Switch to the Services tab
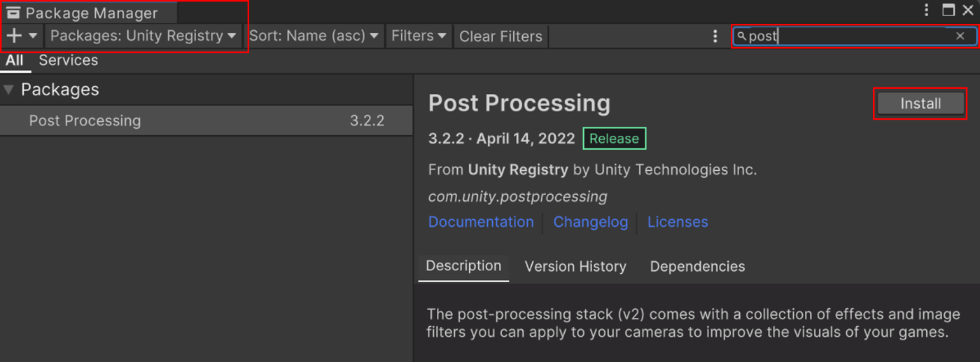Screen dimensions: 980x362 [69, 61]
